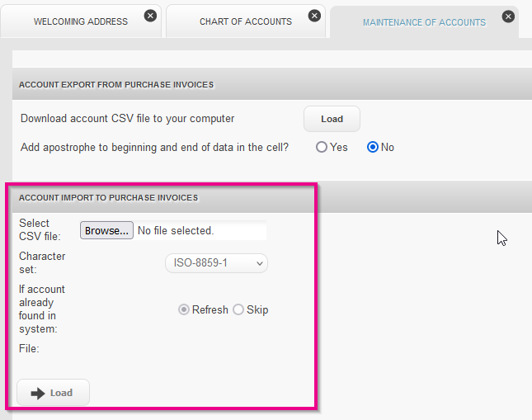532x420 pixels.
Task: Click Account Export From Purchase Invoices header
Action: [116, 84]
